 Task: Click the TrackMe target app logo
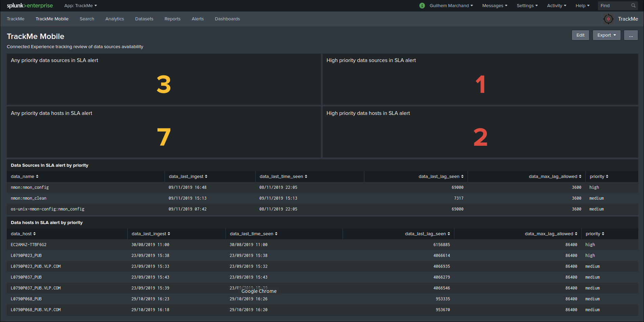click(608, 19)
